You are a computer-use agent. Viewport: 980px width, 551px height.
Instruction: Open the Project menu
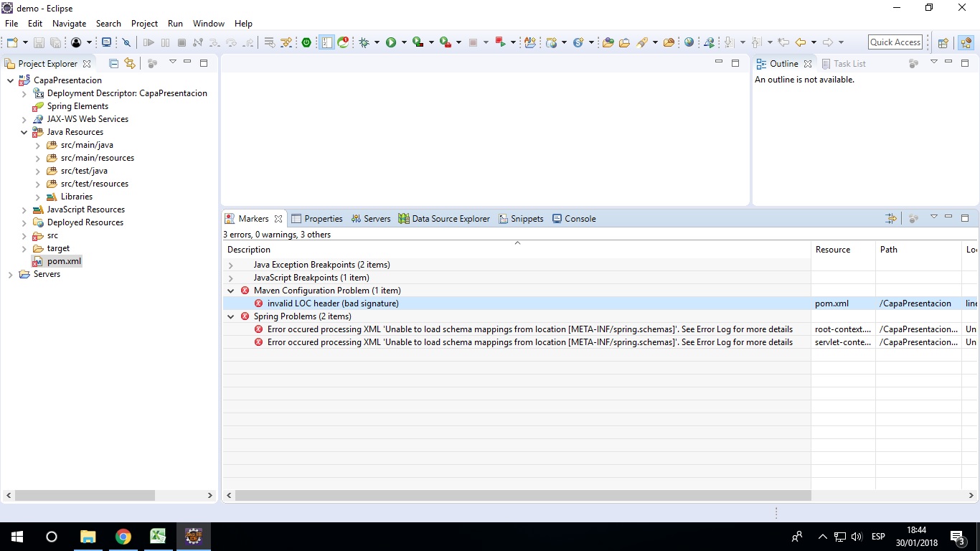tap(144, 24)
